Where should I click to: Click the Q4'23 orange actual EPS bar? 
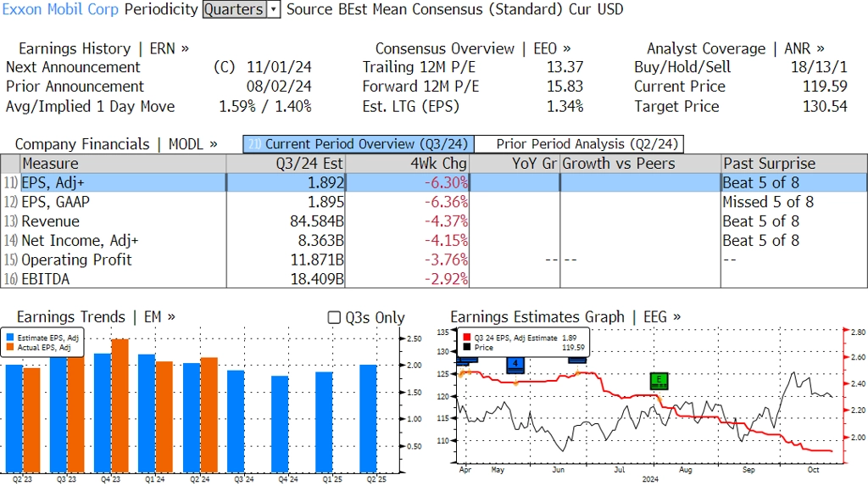pyautogui.click(x=120, y=405)
